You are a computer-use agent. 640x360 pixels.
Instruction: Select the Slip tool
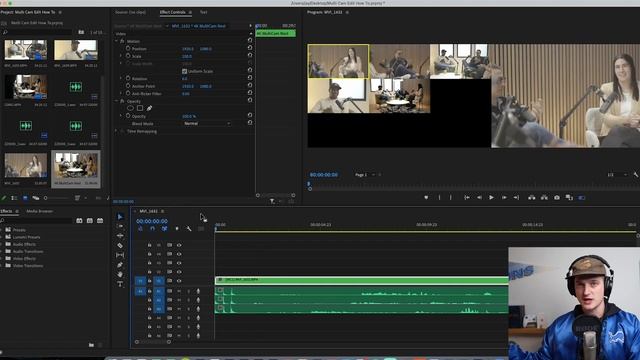coord(120,255)
